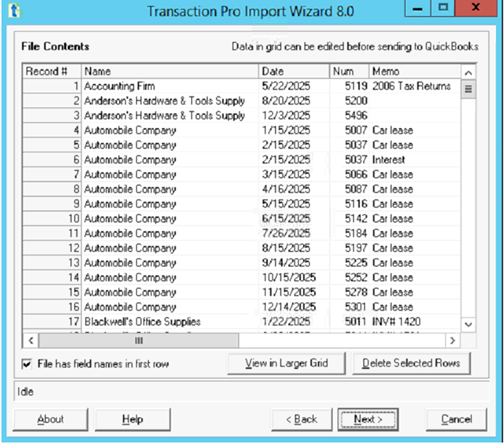Viewport: 504px width, 444px height.
Task: Click Delete Selected Rows button
Action: [x=411, y=363]
